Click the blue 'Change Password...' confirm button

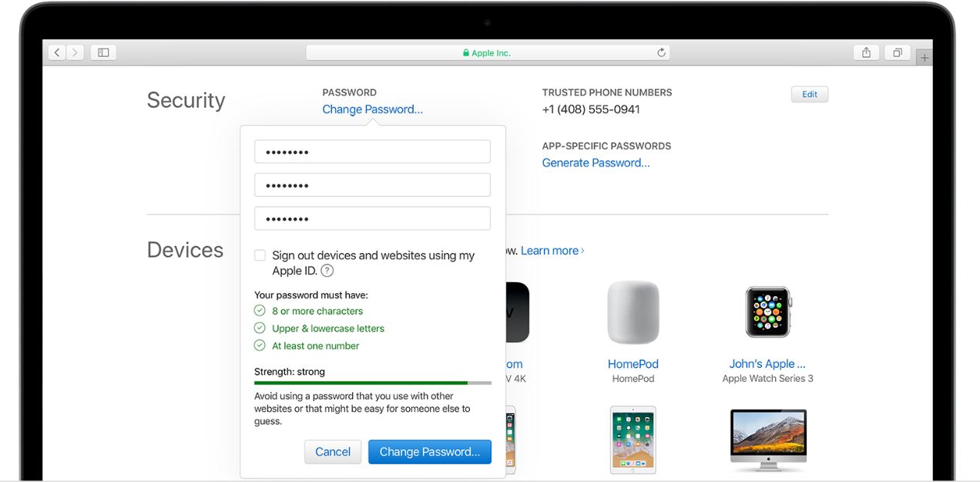coord(429,452)
